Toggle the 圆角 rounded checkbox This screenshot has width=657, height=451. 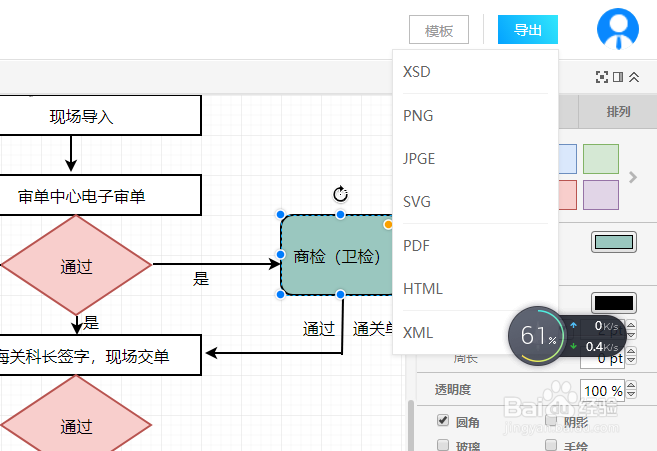tap(443, 420)
